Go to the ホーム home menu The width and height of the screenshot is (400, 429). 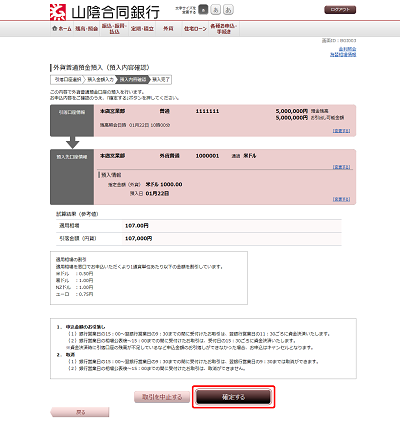pos(62,29)
